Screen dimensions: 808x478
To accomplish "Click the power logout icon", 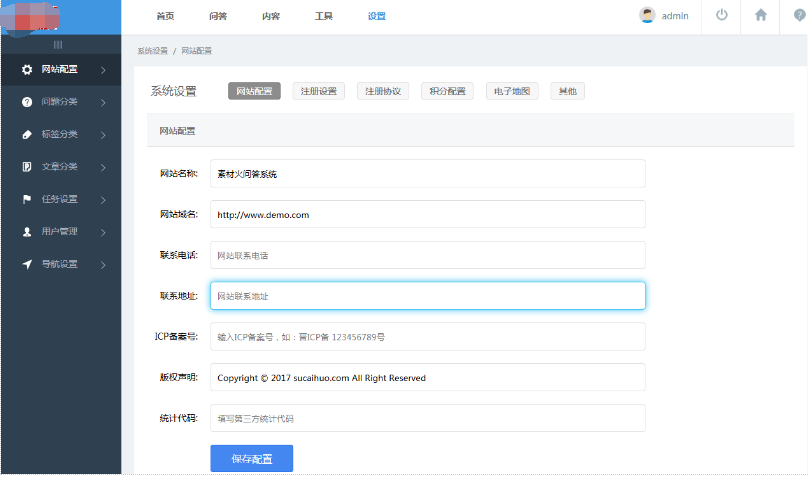I will 721,15.
